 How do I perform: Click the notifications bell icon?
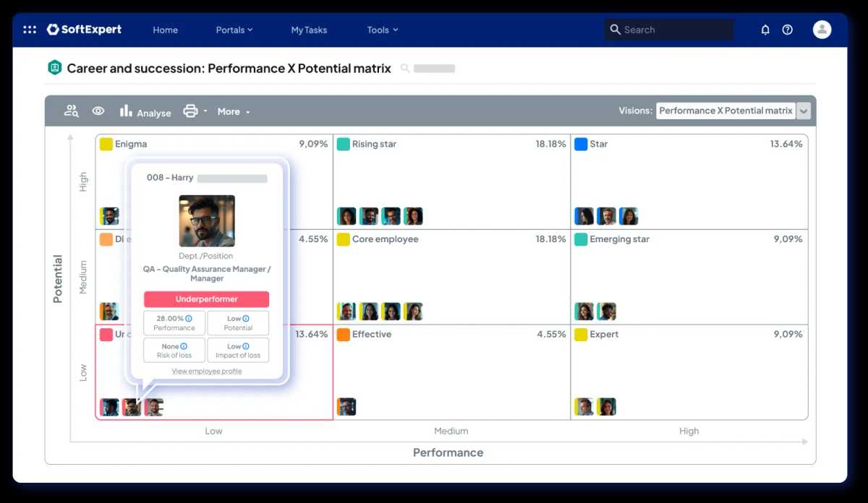pos(765,30)
